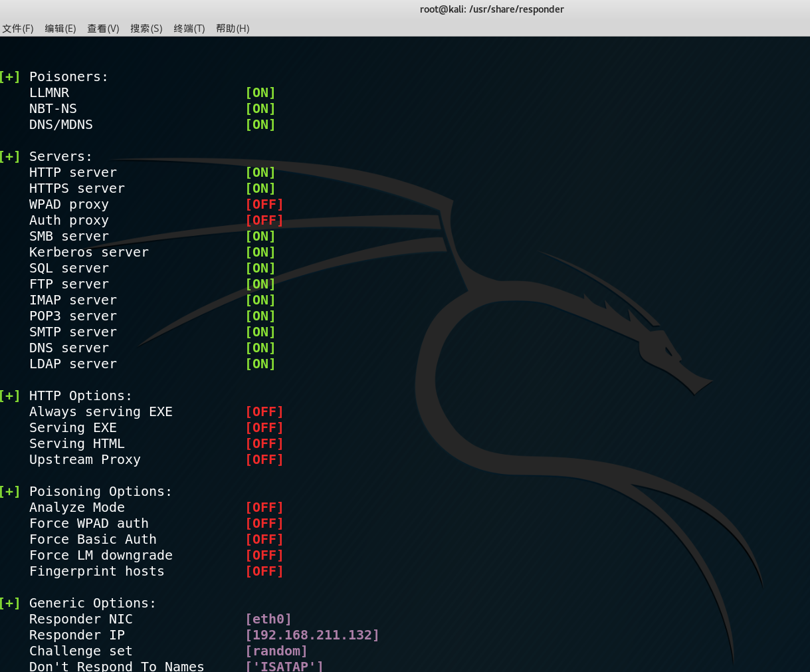Select the HTTP server line
This screenshot has width=810, height=672.
click(x=73, y=173)
